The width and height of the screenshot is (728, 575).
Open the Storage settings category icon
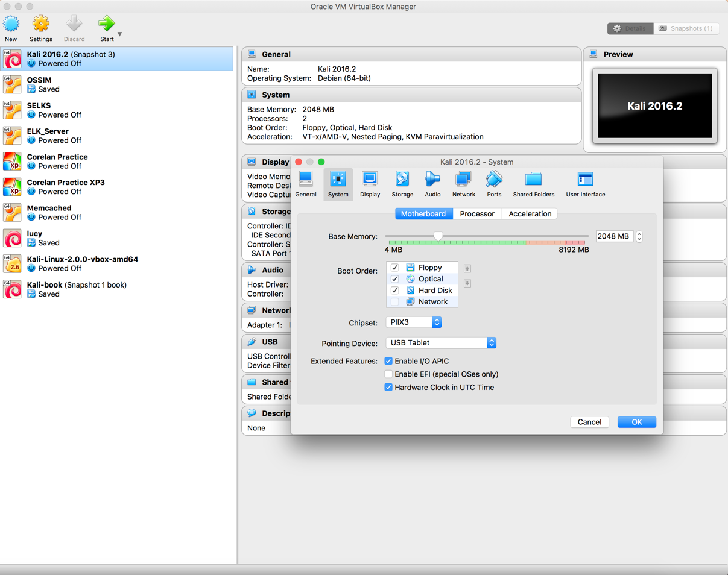402,184
